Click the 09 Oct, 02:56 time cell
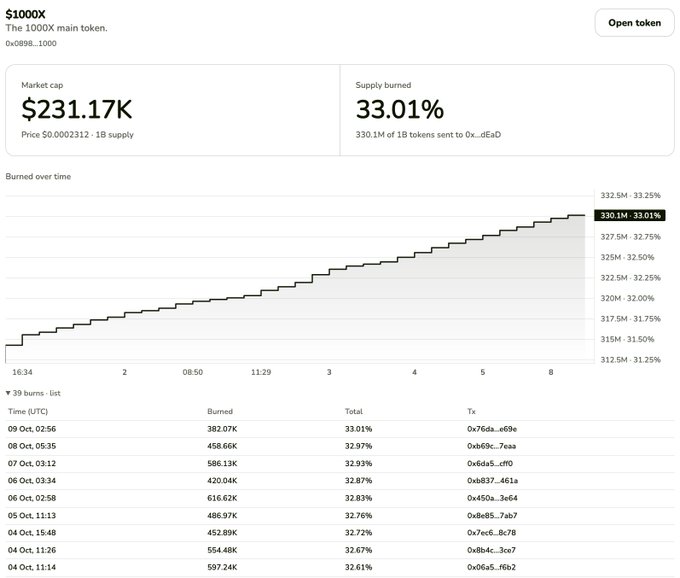This screenshot has height=578, width=680. (32, 429)
